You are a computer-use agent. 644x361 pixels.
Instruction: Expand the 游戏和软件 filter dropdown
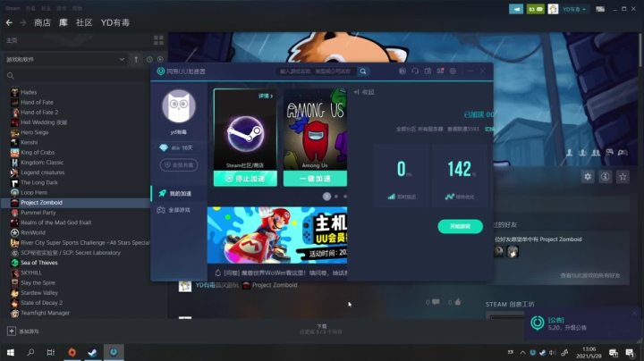point(65,60)
